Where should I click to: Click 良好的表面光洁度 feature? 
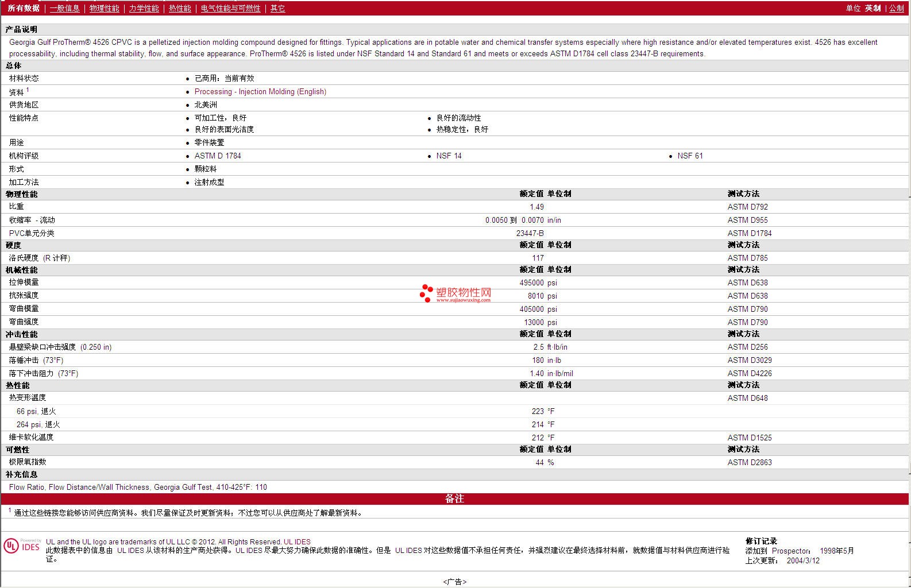pos(224,129)
